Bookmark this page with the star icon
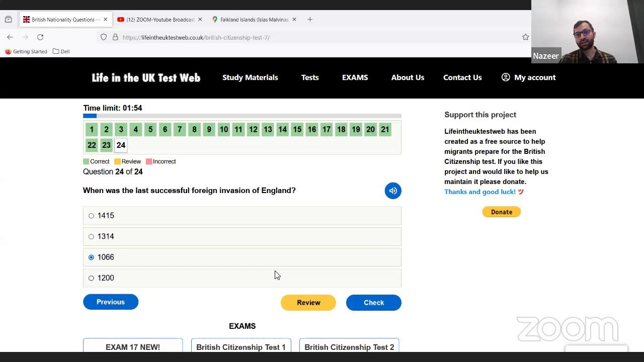 click(525, 37)
